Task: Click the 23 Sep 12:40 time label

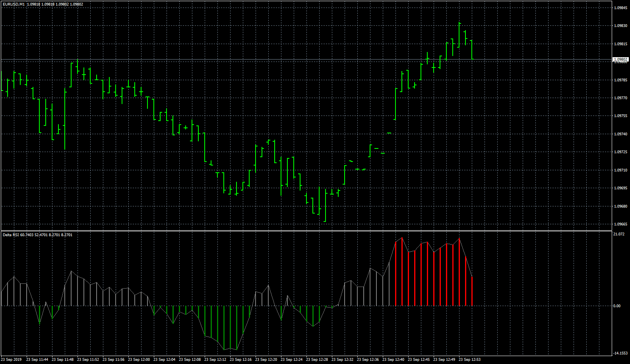Action: 394,360
